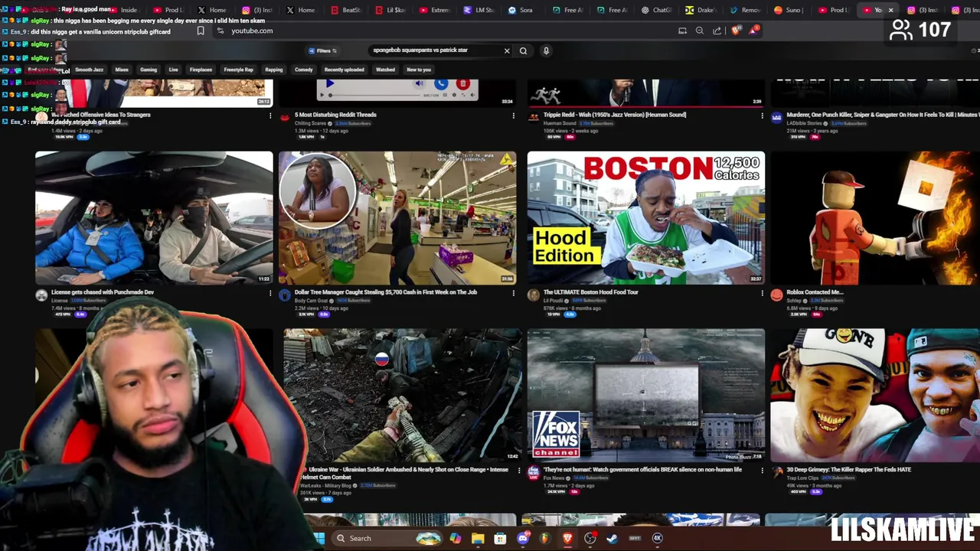
Task: Switch to the Suno browser tab
Action: 789,10
